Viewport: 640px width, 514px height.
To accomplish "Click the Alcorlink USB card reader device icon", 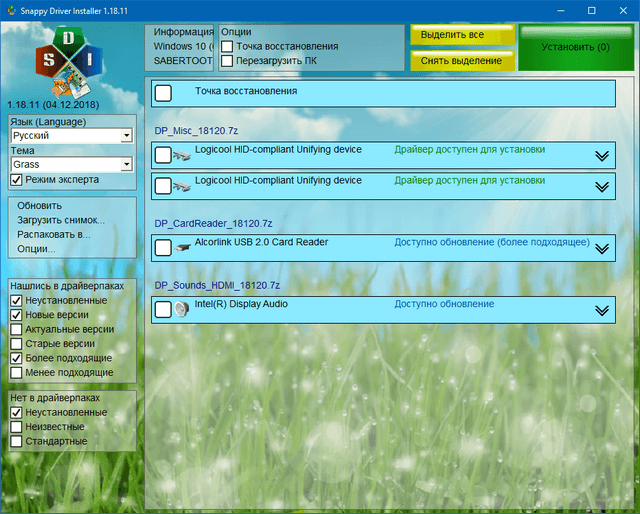I will pyautogui.click(x=183, y=247).
